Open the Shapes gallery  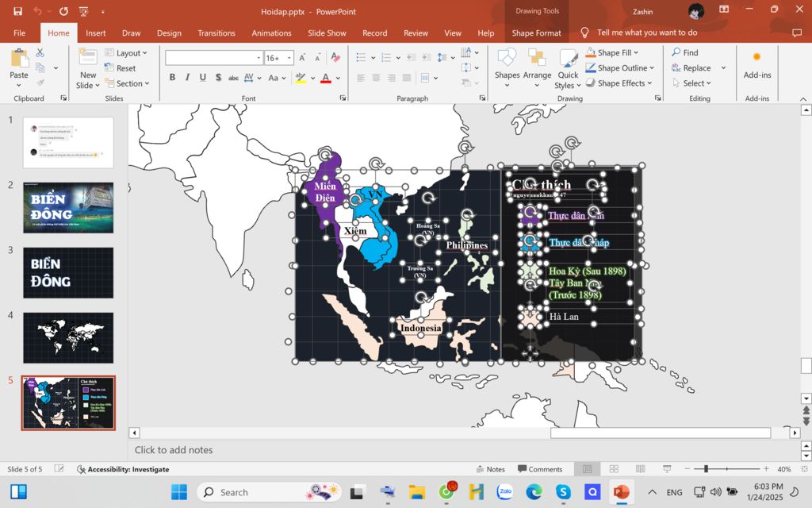507,67
